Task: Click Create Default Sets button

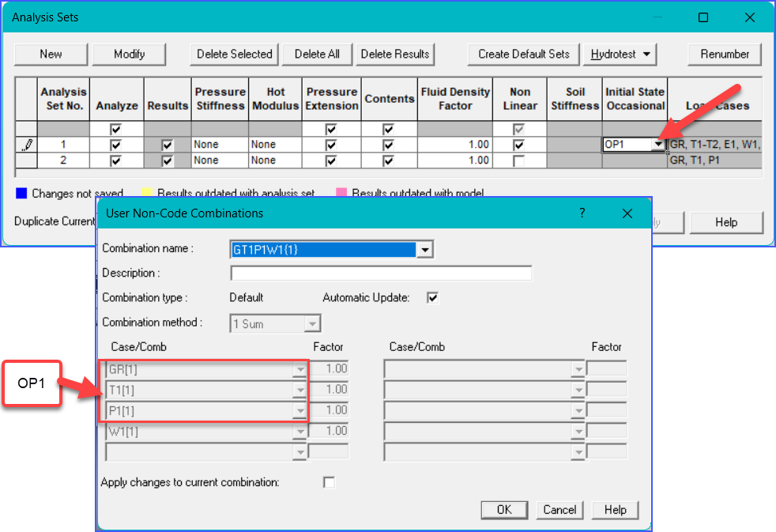Action: tap(523, 55)
